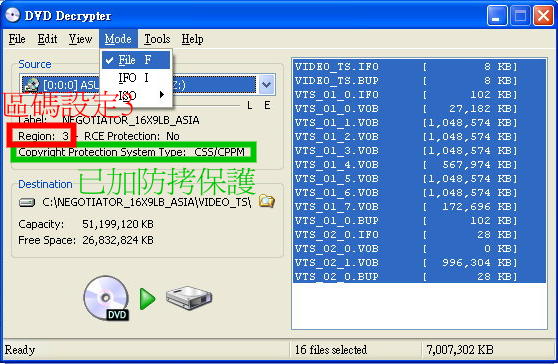
Task: Expand the ISO submenu arrow
Action: point(162,95)
